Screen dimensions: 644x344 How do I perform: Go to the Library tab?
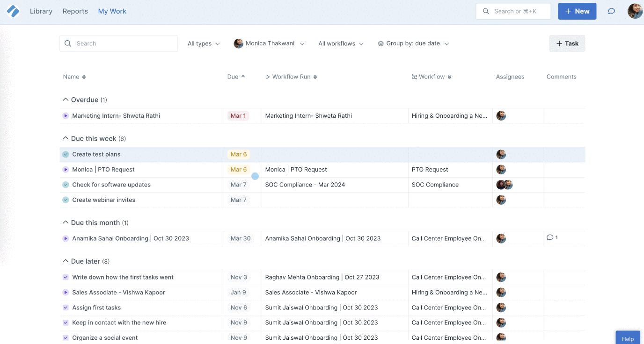(x=41, y=11)
